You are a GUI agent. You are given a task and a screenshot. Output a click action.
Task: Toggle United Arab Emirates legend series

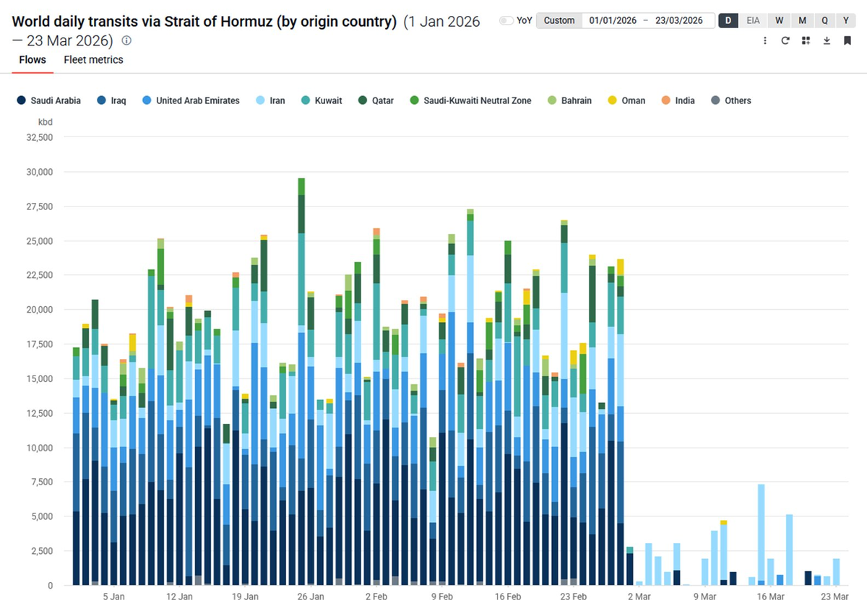tap(191, 100)
